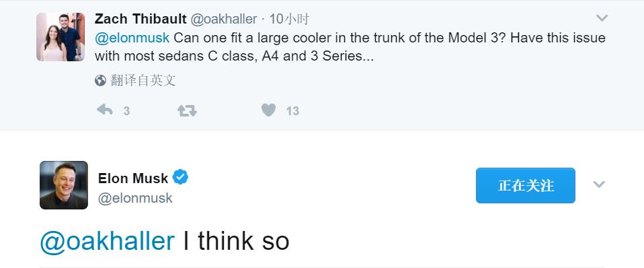Expand the chevron menu on Zach Thibault's tweet

pyautogui.click(x=602, y=18)
